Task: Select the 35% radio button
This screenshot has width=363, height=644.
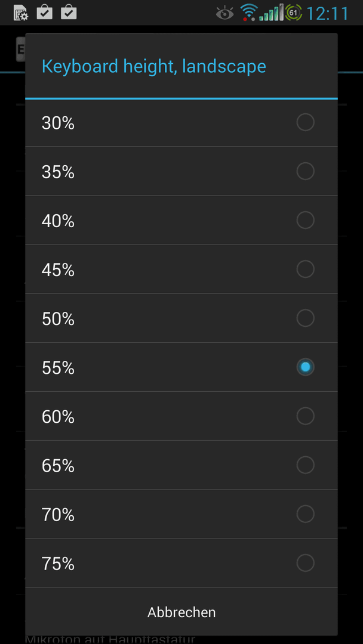Action: coord(305,171)
